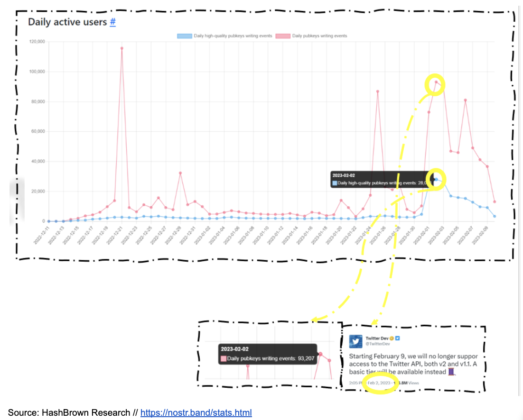The image size is (523, 420).
Task: Open the nostr.band/stats.html source link
Action: (x=196, y=412)
